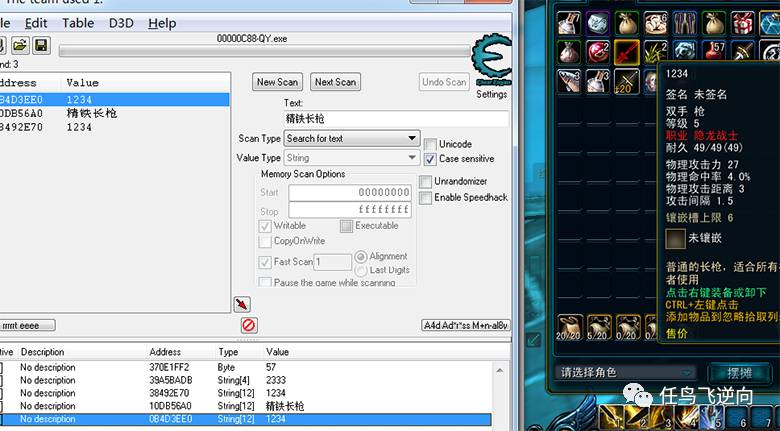Toggle the Fast Scan checkbox
The image size is (780, 431).
click(265, 262)
